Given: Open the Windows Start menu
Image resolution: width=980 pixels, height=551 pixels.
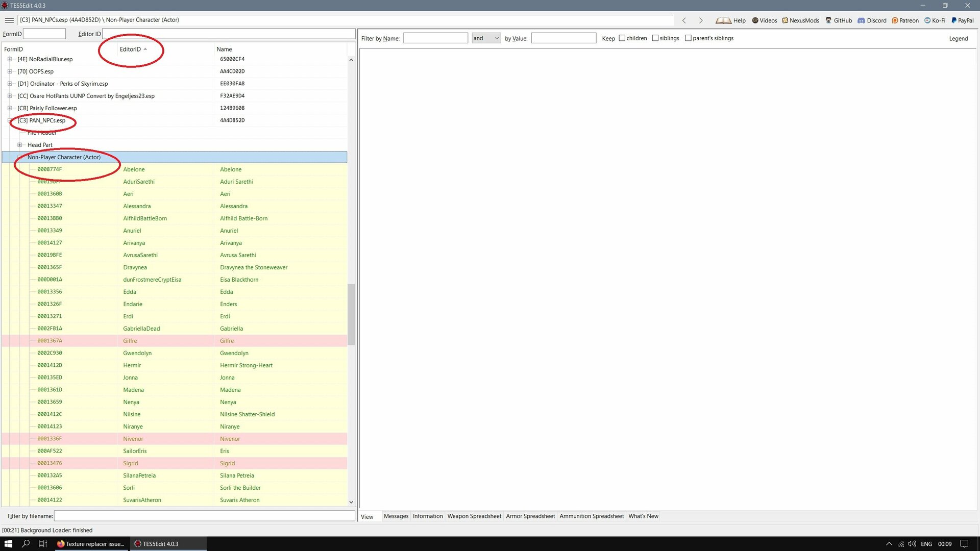Looking at the screenshot, I should point(8,544).
